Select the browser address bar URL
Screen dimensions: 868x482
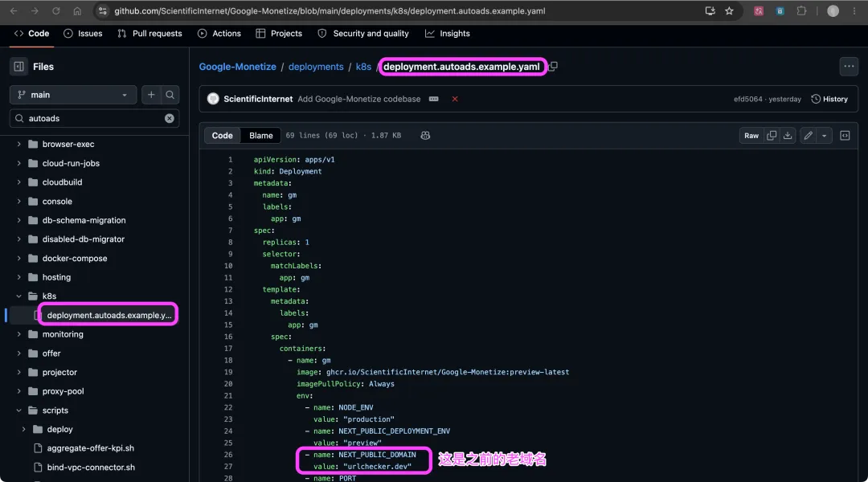click(x=330, y=11)
